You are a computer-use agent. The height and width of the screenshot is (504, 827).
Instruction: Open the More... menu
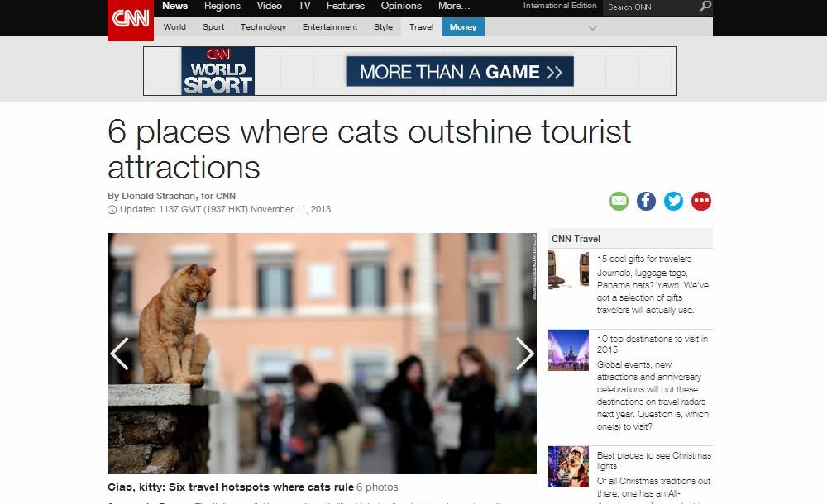[453, 7]
